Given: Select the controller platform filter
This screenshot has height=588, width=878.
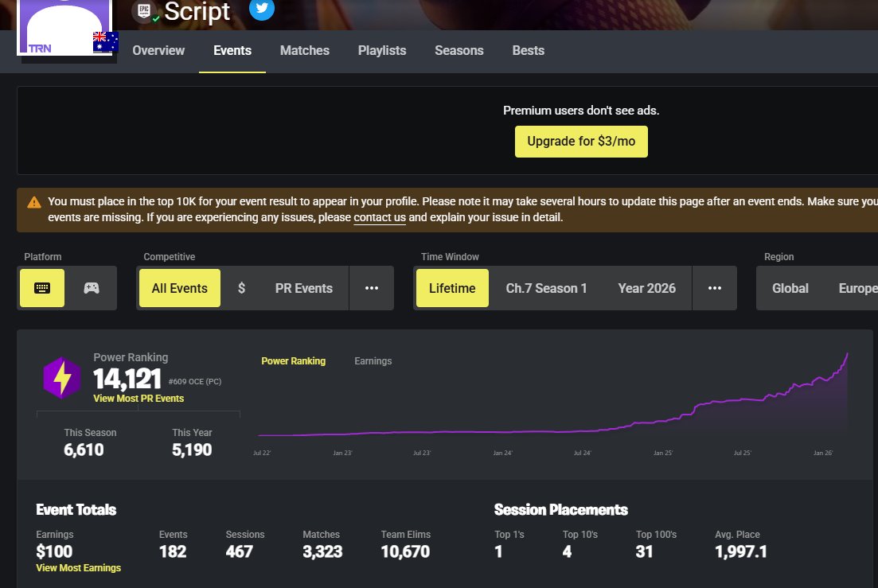Looking at the screenshot, I should 92,288.
